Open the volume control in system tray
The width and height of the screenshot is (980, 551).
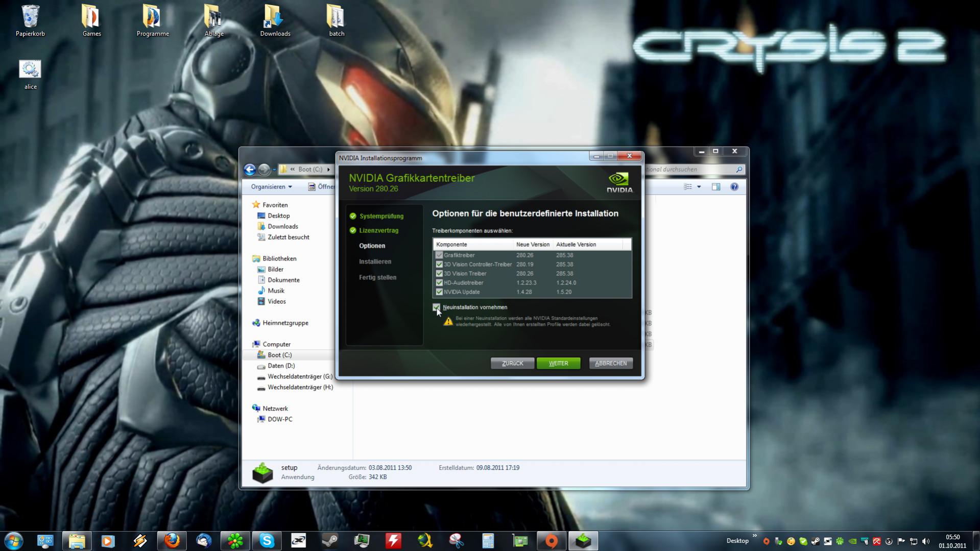coord(926,541)
